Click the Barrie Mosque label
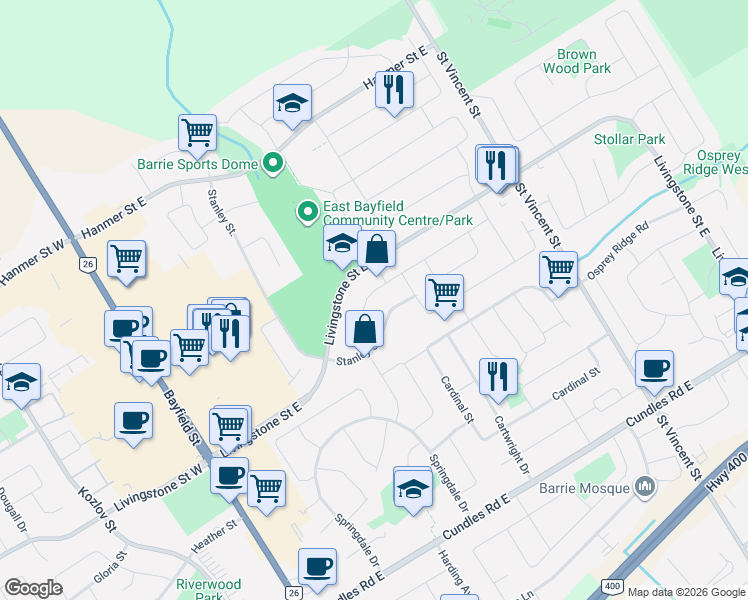Viewport: 748px width, 600px height. click(584, 488)
